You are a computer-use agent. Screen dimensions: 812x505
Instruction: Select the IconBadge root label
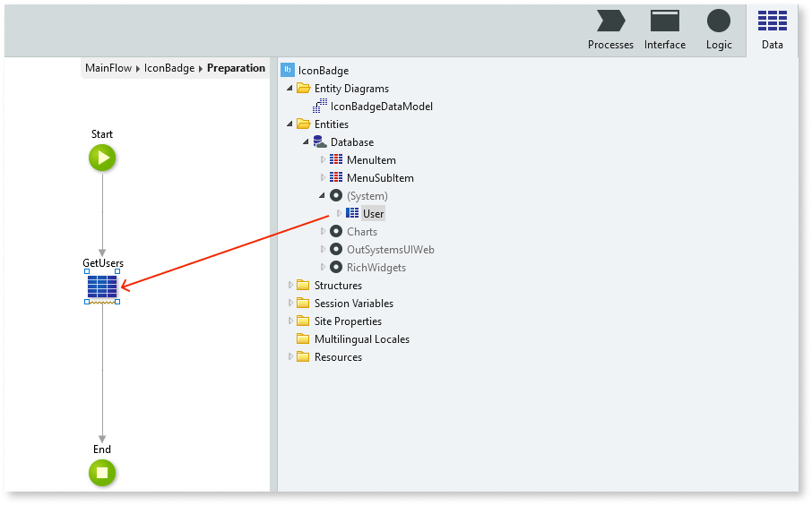pos(324,71)
